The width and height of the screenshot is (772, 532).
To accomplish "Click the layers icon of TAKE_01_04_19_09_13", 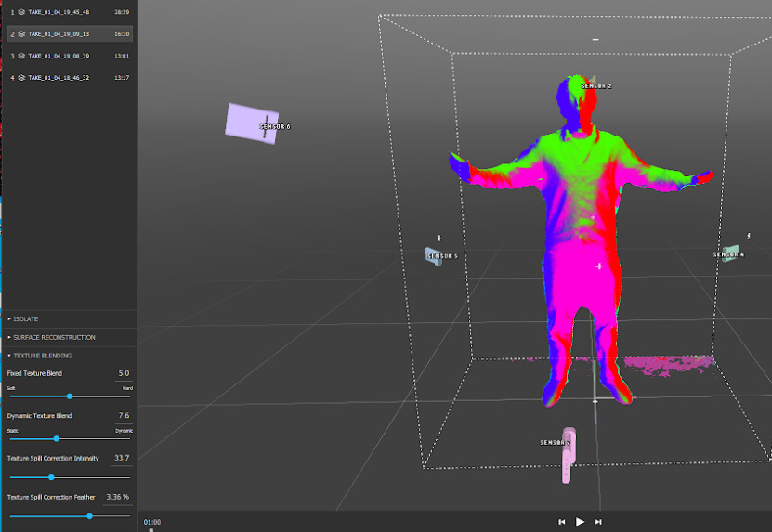I will point(21,33).
